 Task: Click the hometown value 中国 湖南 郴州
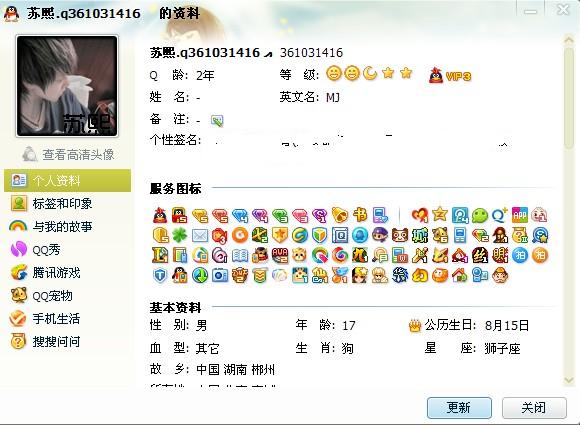click(x=236, y=370)
